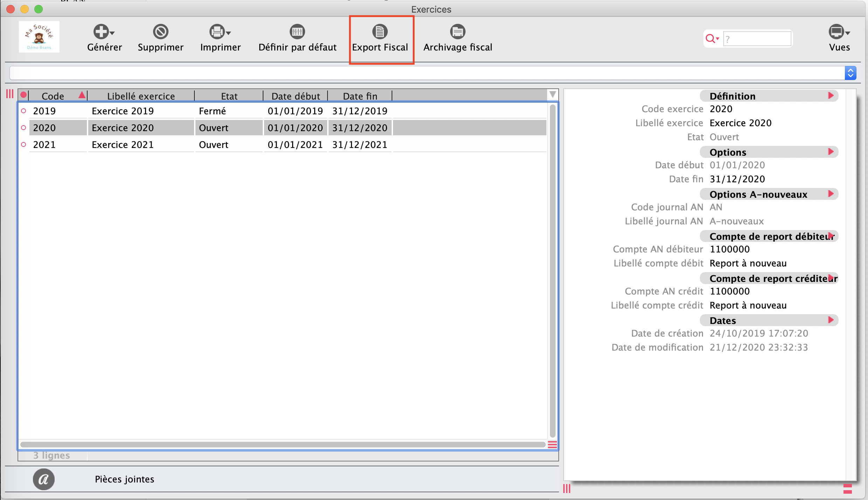Click the three red bars left of table

[10, 94]
